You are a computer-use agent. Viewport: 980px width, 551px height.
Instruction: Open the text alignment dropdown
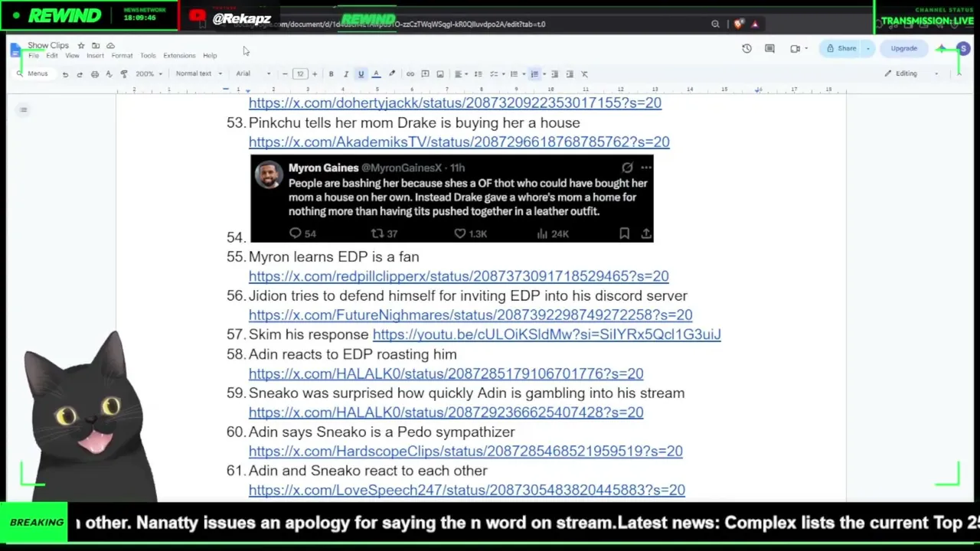[x=460, y=74]
